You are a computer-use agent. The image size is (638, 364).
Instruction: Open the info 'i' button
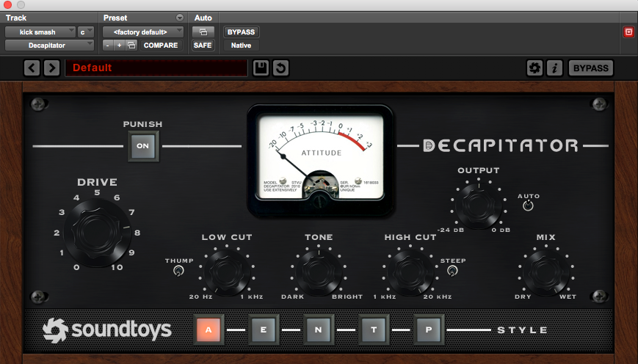pos(554,68)
